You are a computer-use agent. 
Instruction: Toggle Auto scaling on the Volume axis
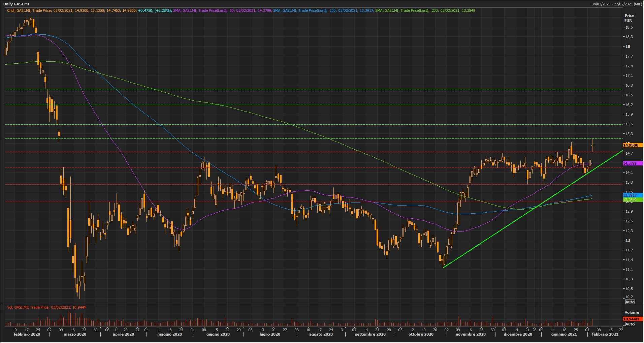pos(630,324)
